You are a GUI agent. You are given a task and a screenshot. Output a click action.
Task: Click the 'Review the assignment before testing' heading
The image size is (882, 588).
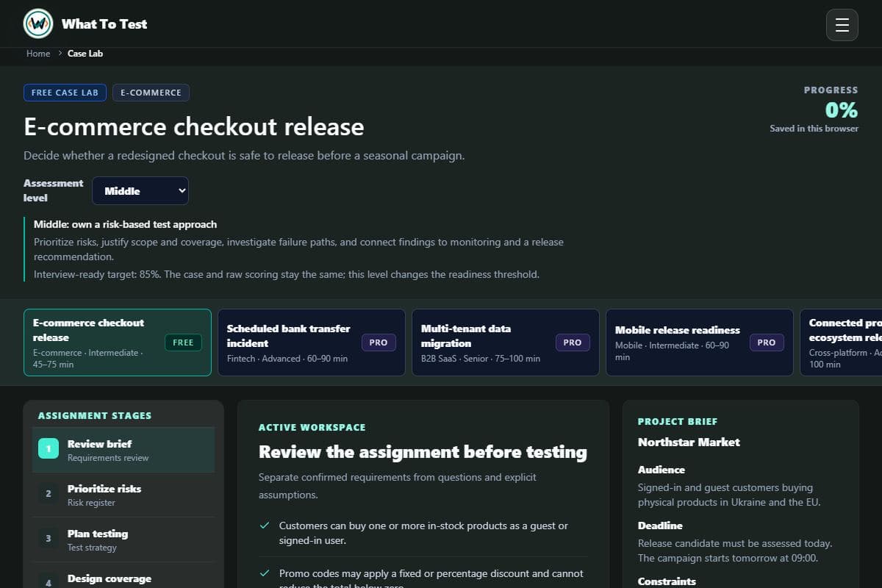click(x=423, y=452)
